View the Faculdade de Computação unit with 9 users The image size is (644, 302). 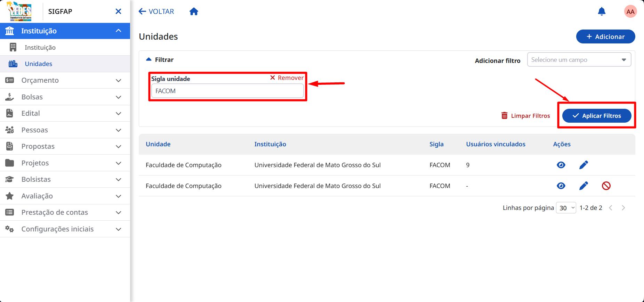pyautogui.click(x=561, y=165)
